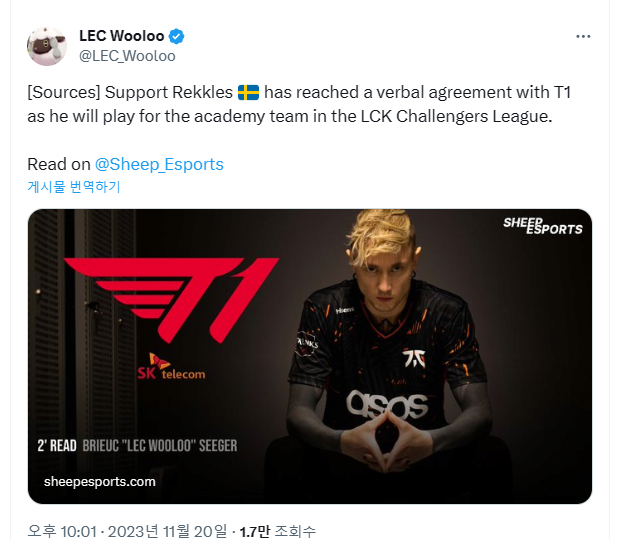Screen dimensions: 639x540
Task: Click the asos sponsor logo on jersey
Action: tap(387, 405)
